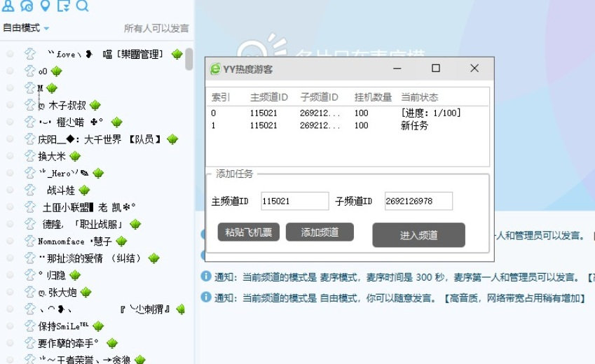
Task: Click the 添加频道 button
Action: [x=320, y=232]
